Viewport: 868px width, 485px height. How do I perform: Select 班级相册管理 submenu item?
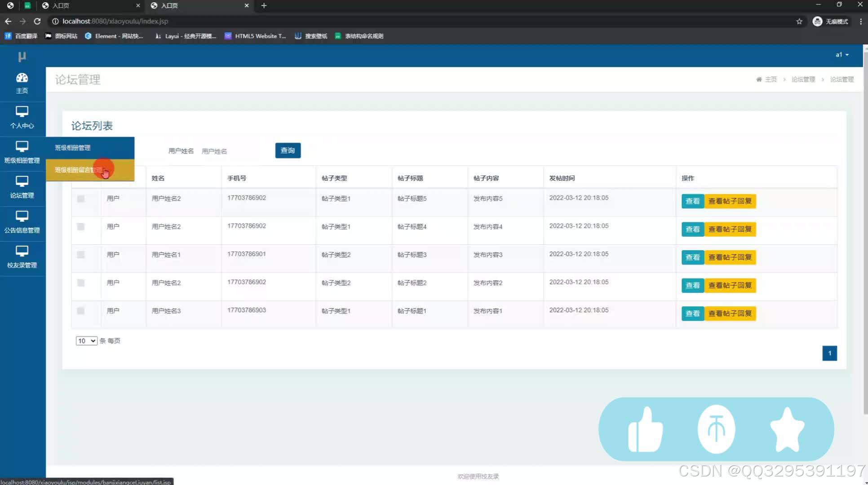click(x=90, y=148)
